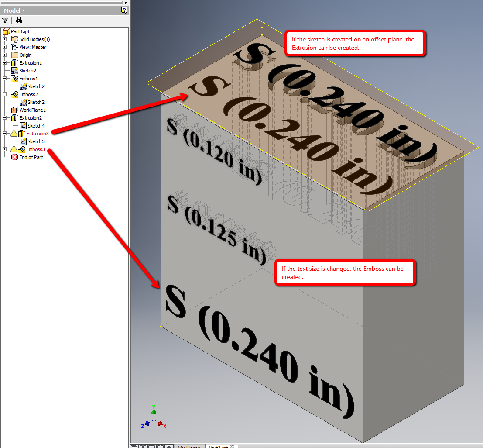Expand the Extrusion1 node
Screen dimensions: 483x448
tap(5, 63)
